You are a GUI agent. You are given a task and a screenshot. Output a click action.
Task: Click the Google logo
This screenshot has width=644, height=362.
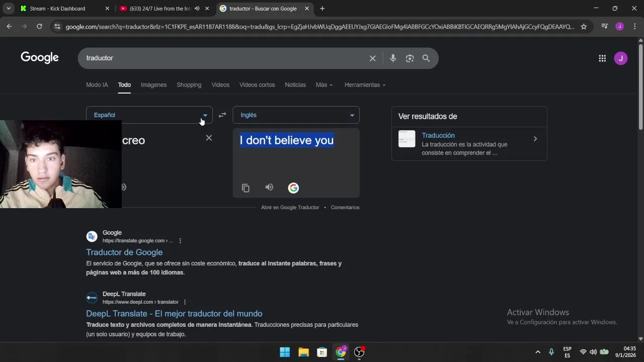[40, 58]
